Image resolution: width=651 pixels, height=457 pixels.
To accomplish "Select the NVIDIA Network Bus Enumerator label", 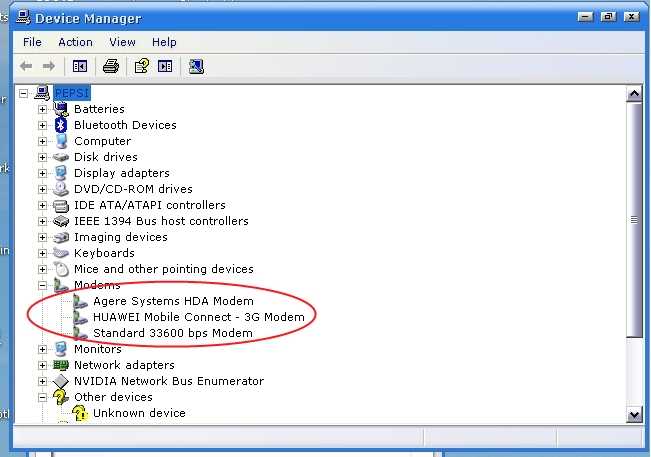I will point(169,381).
